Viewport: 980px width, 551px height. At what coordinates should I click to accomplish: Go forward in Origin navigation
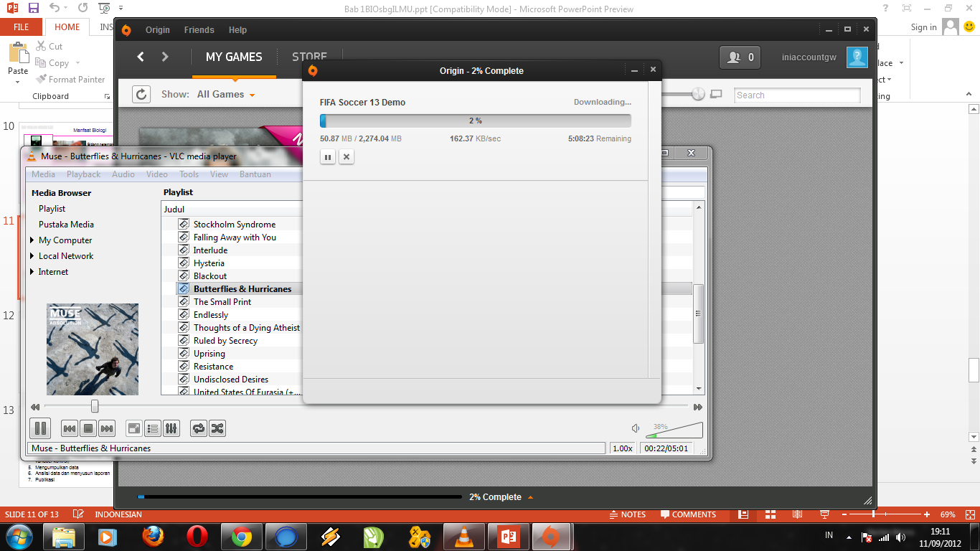165,57
